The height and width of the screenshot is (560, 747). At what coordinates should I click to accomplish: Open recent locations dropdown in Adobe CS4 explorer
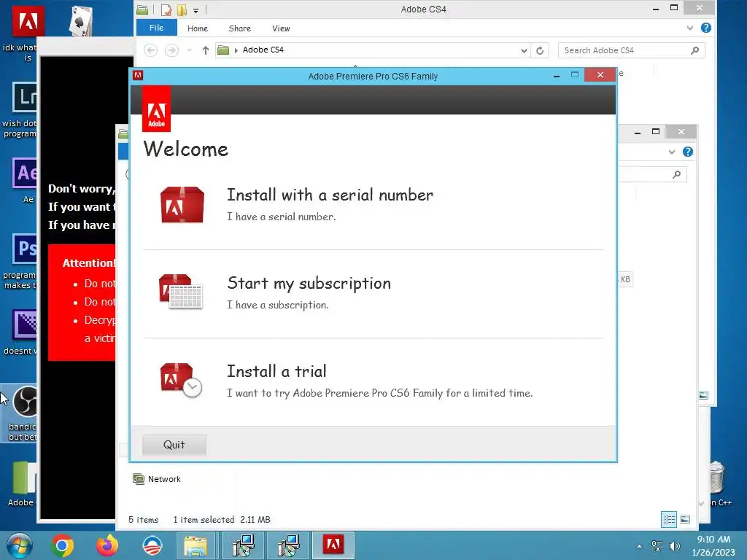coord(189,50)
